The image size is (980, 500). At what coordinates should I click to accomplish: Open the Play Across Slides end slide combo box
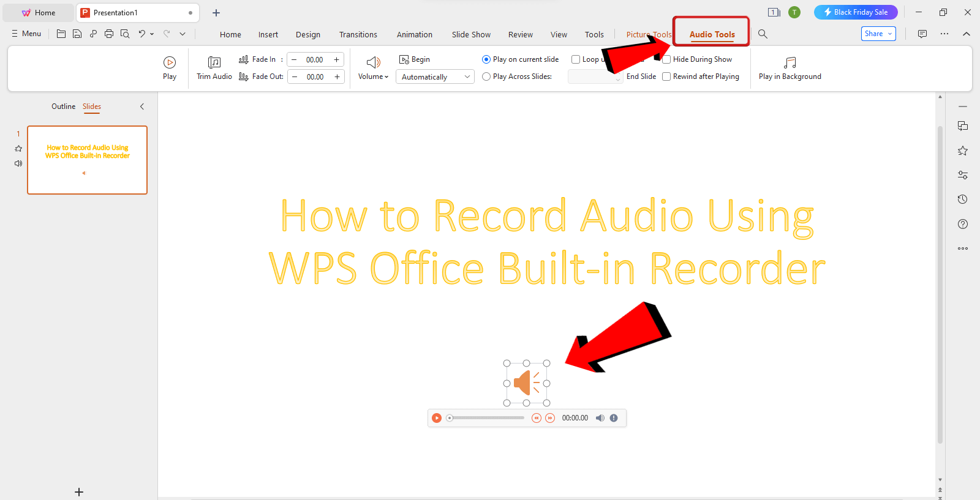coord(595,76)
